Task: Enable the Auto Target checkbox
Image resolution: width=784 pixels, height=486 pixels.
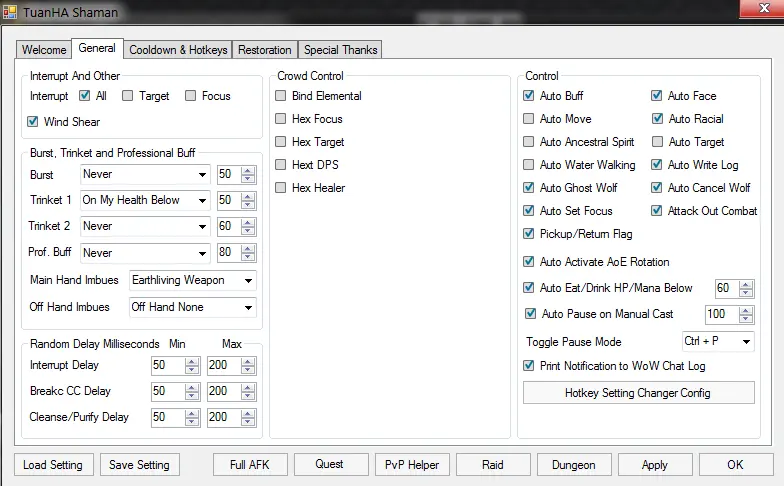Action: click(657, 142)
